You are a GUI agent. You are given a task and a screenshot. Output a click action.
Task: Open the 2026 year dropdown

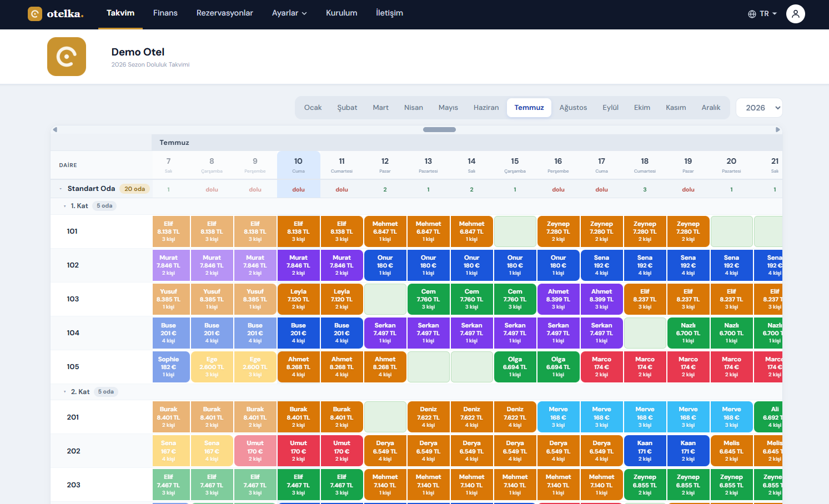(x=759, y=108)
